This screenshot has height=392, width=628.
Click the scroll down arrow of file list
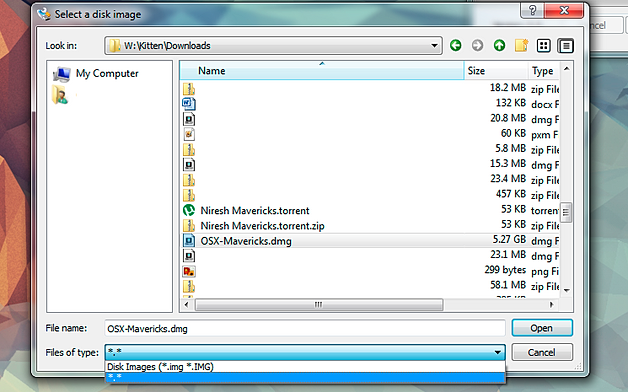[566, 290]
